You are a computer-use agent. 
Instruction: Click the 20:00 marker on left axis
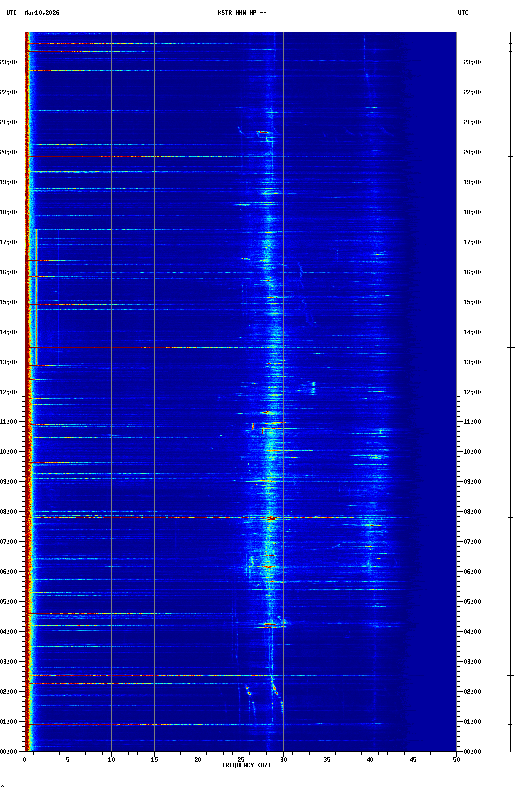tap(9, 152)
